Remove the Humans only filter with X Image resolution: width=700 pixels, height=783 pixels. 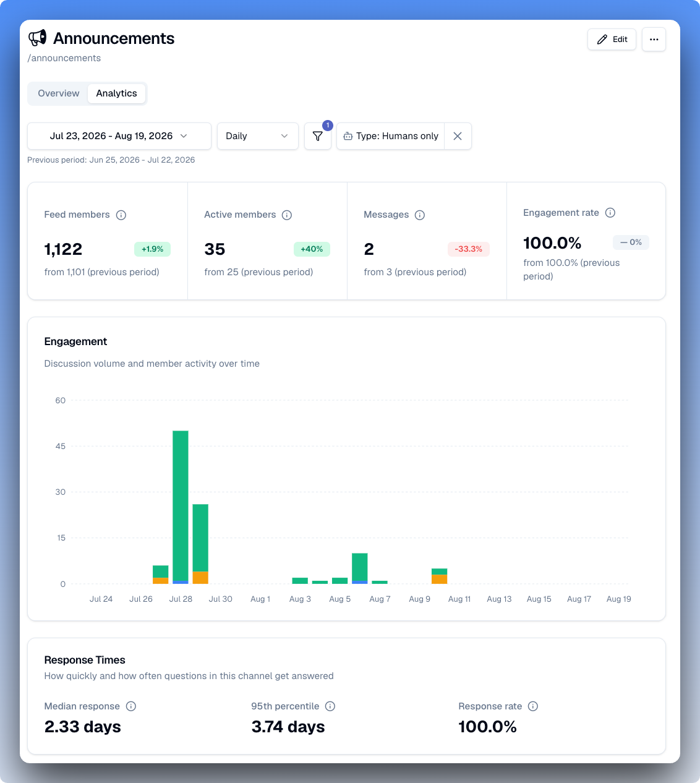(458, 136)
